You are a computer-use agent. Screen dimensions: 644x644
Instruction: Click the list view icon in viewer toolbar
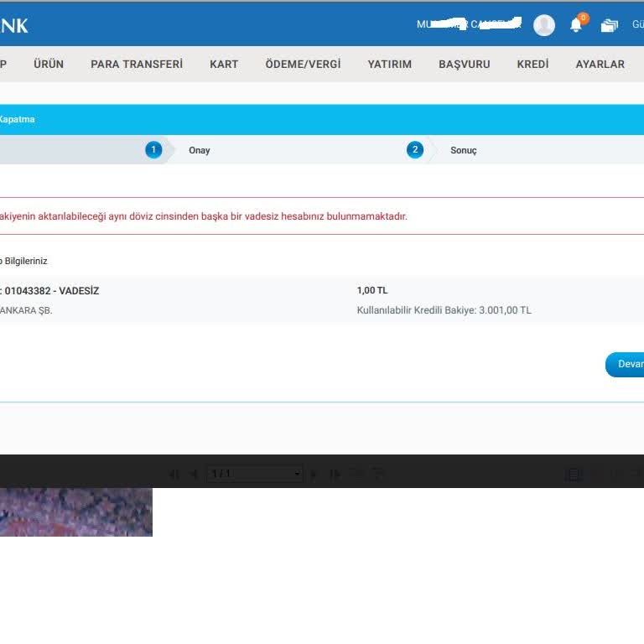pyautogui.click(x=574, y=475)
